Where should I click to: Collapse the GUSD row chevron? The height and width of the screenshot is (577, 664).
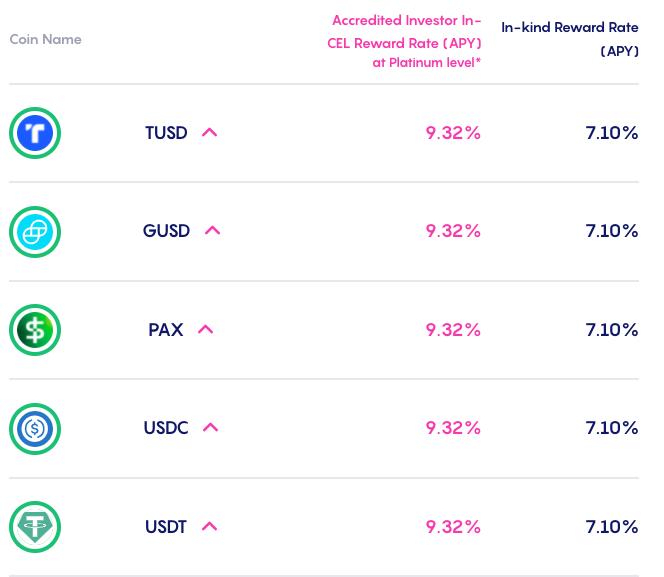pyautogui.click(x=212, y=231)
